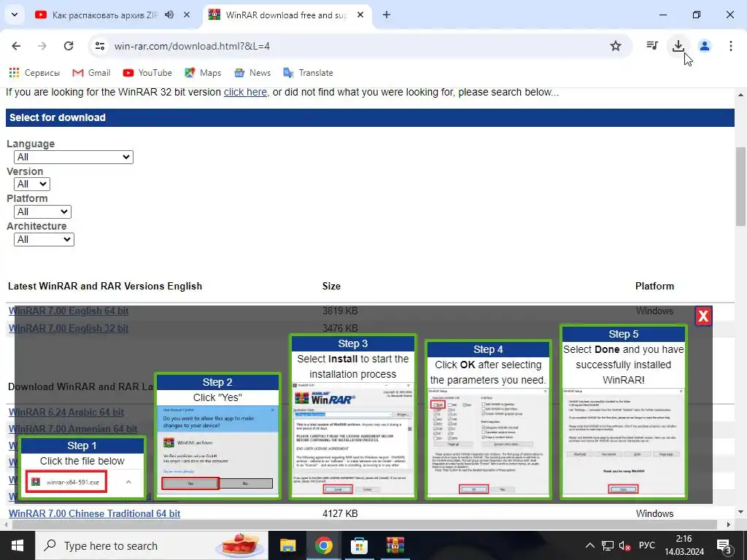747x560 pixels.
Task: Open WinRAR 6.24 Arabic 64 bit link
Action: pos(66,412)
